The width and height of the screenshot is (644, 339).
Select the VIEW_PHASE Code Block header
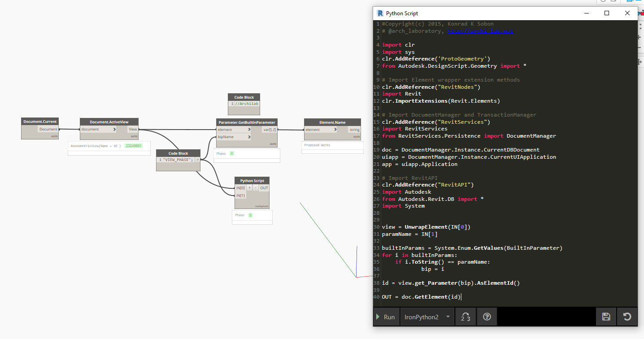click(178, 153)
